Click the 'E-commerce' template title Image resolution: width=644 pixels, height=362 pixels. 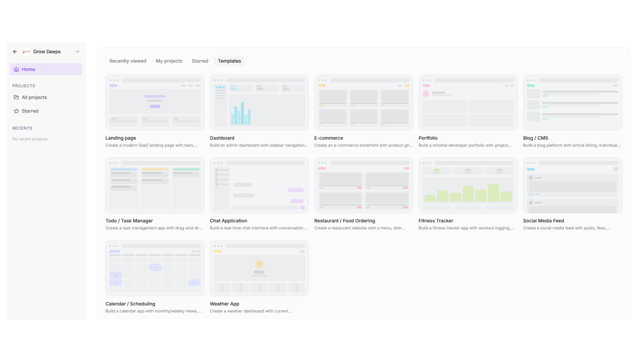tap(329, 138)
